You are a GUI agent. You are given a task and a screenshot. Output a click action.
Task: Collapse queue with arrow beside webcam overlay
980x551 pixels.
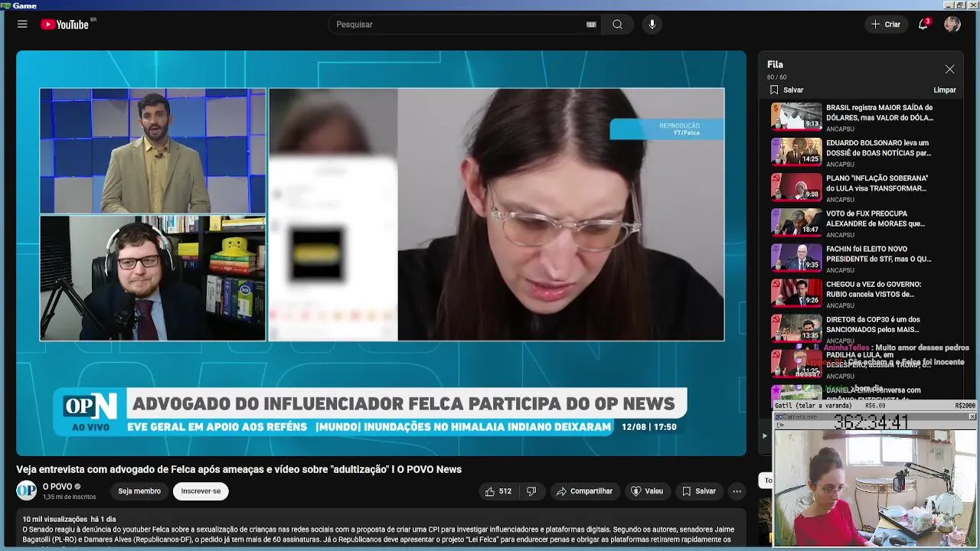[764, 436]
